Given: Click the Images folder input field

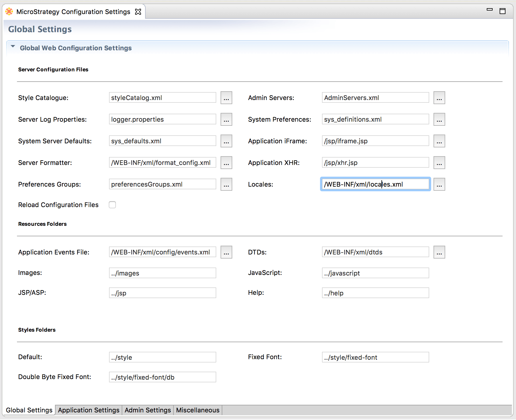Looking at the screenshot, I should pyautogui.click(x=162, y=273).
